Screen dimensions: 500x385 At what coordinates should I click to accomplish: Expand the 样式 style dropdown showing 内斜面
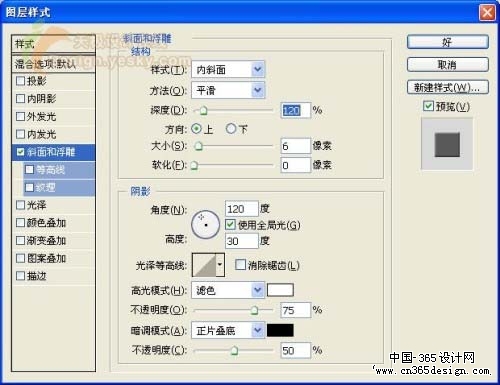point(228,70)
